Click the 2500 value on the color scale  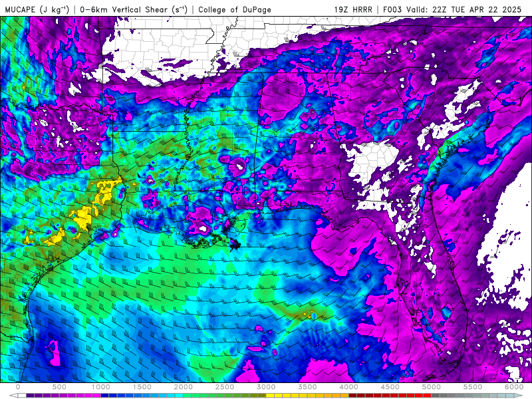tap(225, 387)
